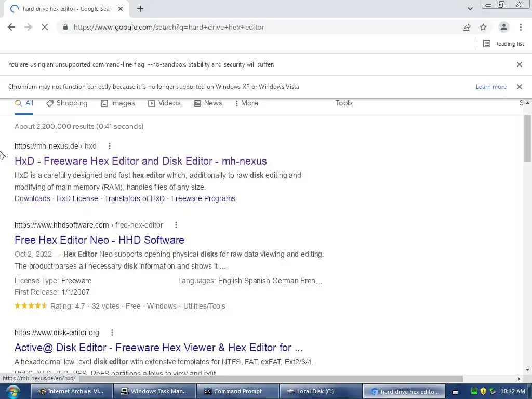This screenshot has width=532, height=399.
Task: Open the Translators of HxD sitelink
Action: [135, 199]
